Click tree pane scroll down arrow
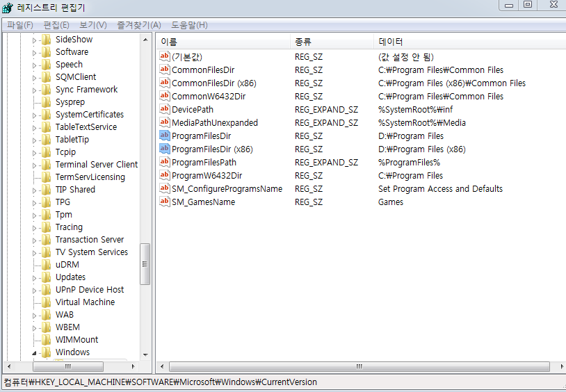 tap(145, 354)
